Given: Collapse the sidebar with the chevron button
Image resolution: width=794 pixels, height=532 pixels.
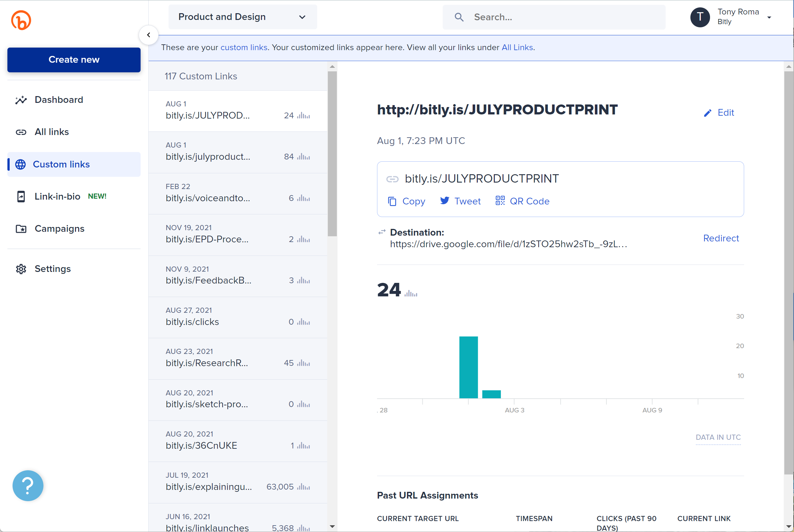Looking at the screenshot, I should pos(149,35).
